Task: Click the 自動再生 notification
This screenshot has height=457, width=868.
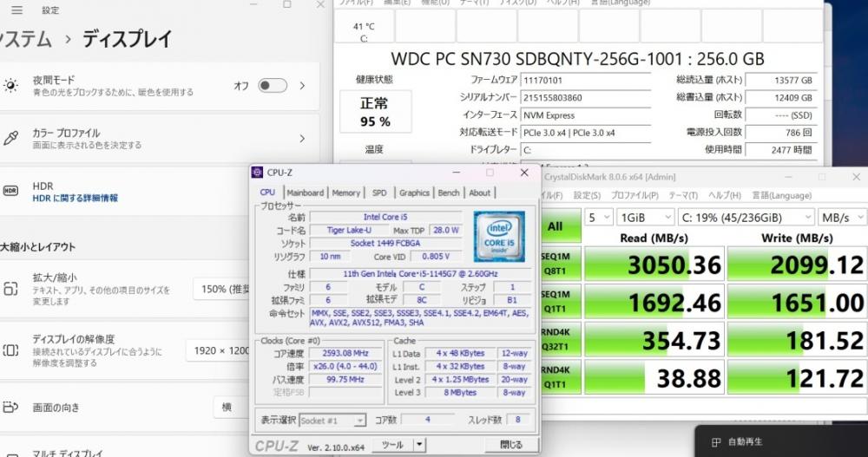Action: tap(781, 441)
